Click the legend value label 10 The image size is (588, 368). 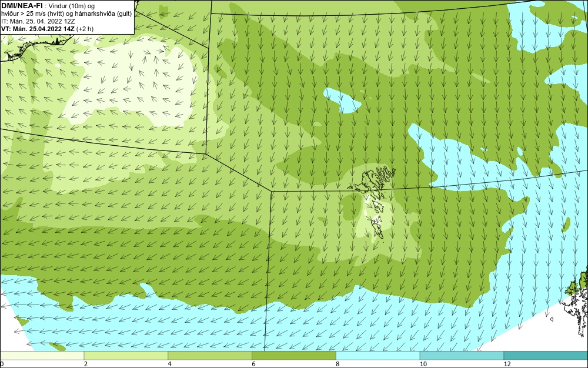click(x=423, y=364)
